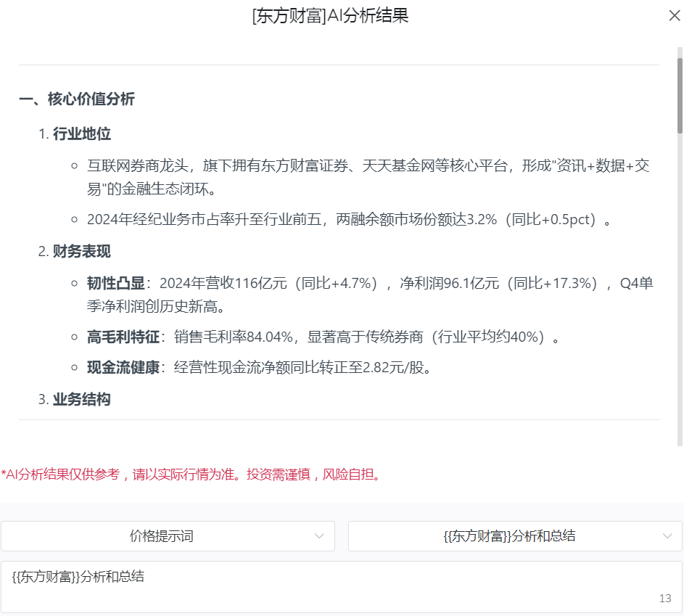Screen dimensions: 684x616
Task: Open the {{东方财富}}分析和总结 template dropdown
Action: click(x=515, y=535)
